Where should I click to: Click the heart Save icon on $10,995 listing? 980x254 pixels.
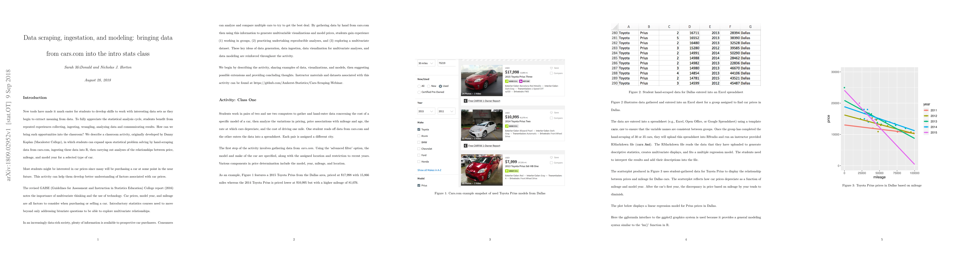(551, 113)
